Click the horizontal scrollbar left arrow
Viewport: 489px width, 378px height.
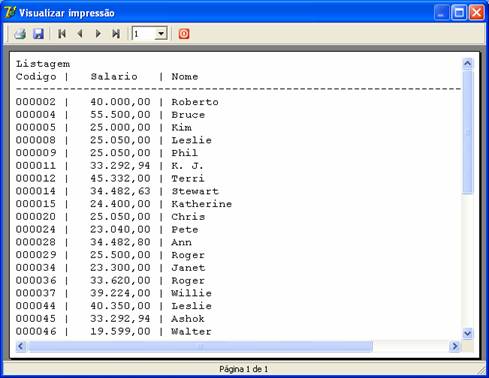pos(21,346)
